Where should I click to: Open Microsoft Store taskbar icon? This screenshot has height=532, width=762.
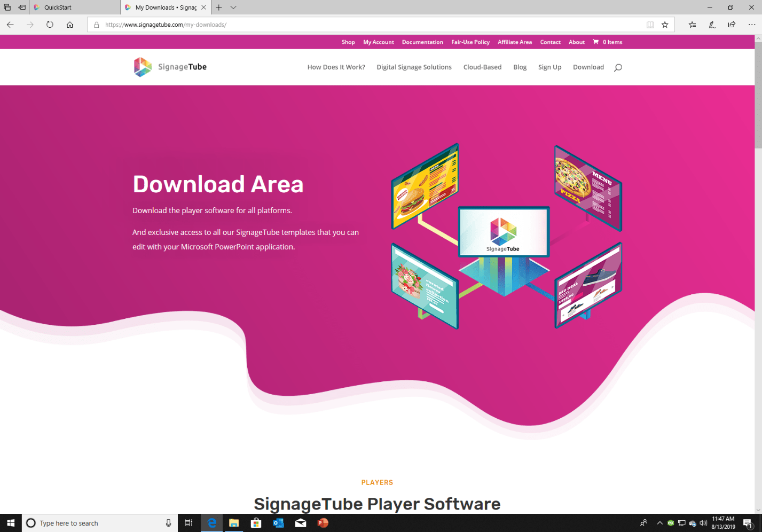tap(256, 523)
